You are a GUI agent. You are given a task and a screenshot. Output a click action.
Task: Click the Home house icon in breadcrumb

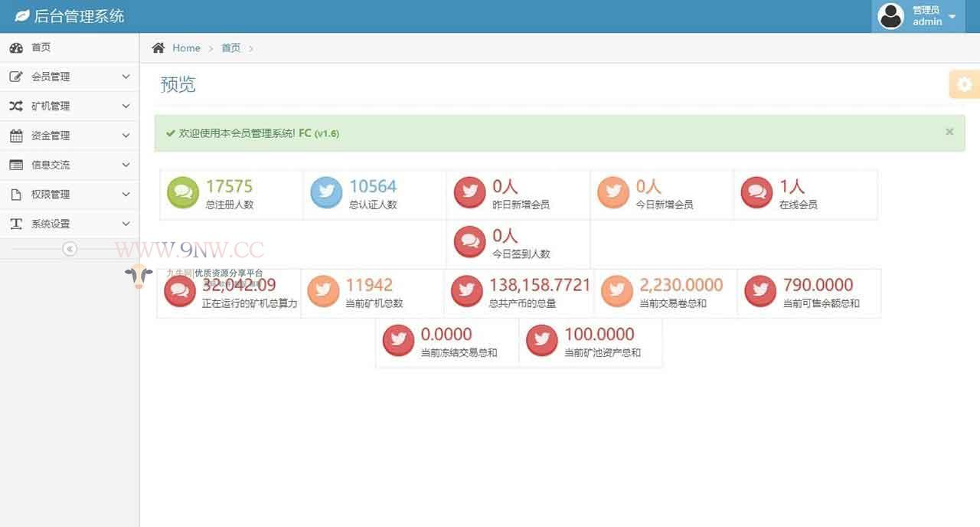click(x=158, y=47)
